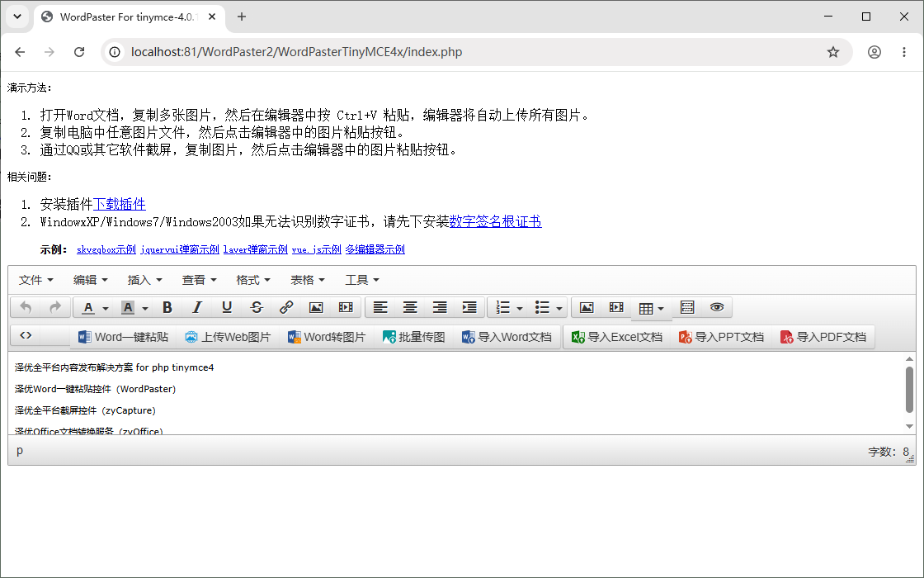
Task: Open a new browser tab
Action: click(x=242, y=17)
